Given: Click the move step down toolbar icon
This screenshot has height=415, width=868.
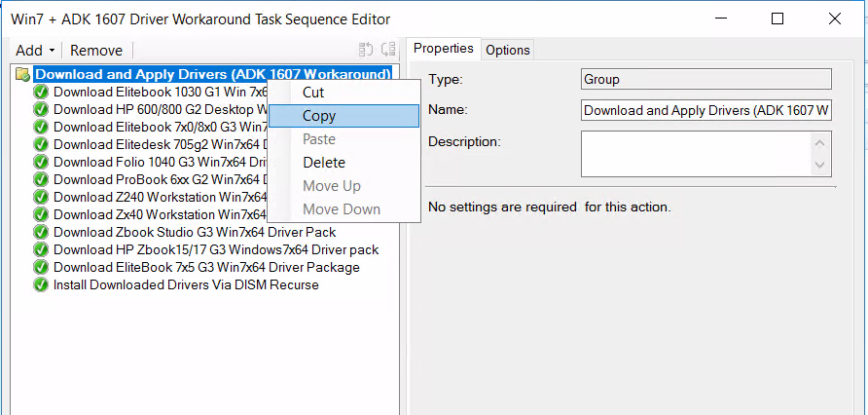Looking at the screenshot, I should [x=388, y=50].
